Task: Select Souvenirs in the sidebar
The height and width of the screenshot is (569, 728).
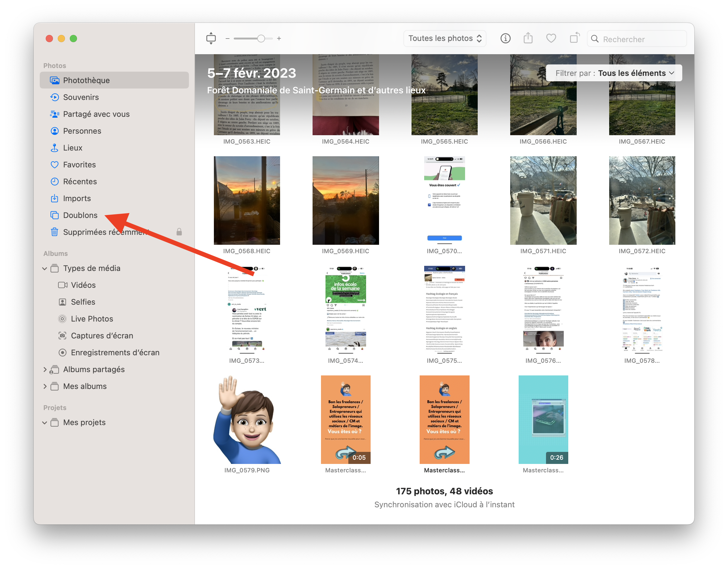Action: click(81, 97)
